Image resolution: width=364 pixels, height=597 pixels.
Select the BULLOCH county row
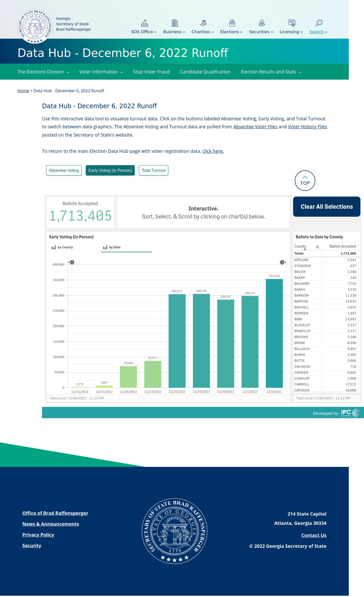326,349
